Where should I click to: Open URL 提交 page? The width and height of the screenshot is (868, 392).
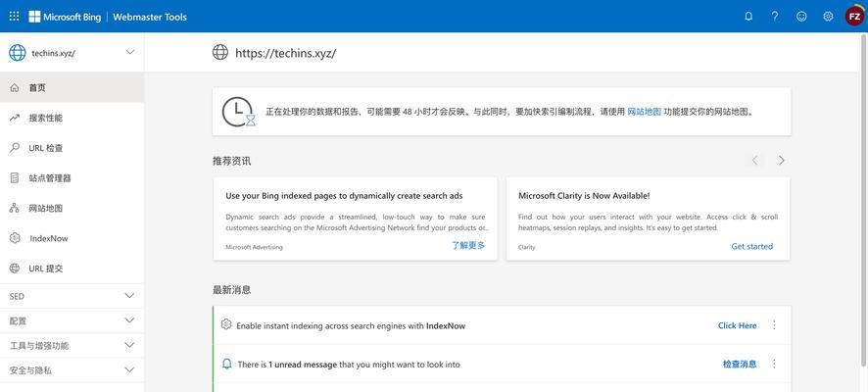point(72,269)
